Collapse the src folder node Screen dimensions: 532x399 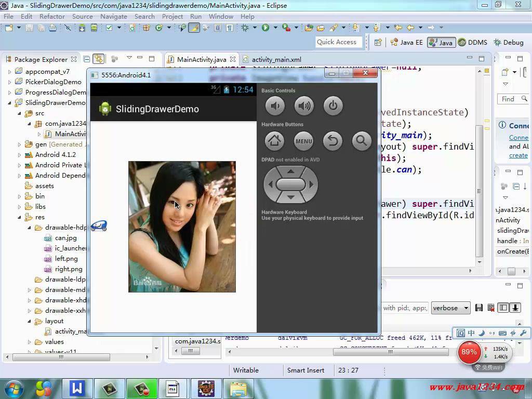click(x=19, y=113)
